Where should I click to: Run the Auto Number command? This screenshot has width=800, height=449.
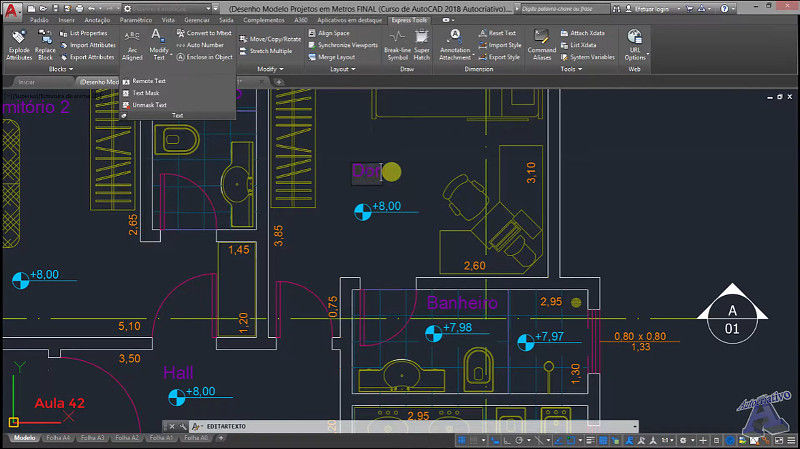tap(201, 45)
